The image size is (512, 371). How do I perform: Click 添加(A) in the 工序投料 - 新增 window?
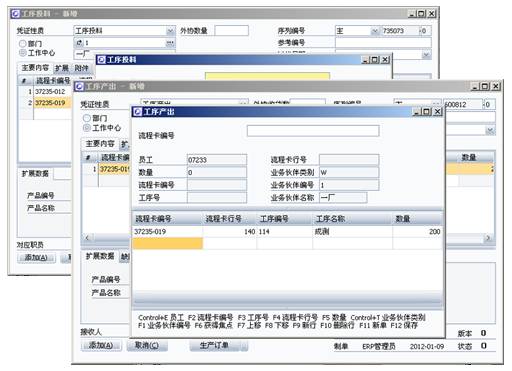[36, 257]
